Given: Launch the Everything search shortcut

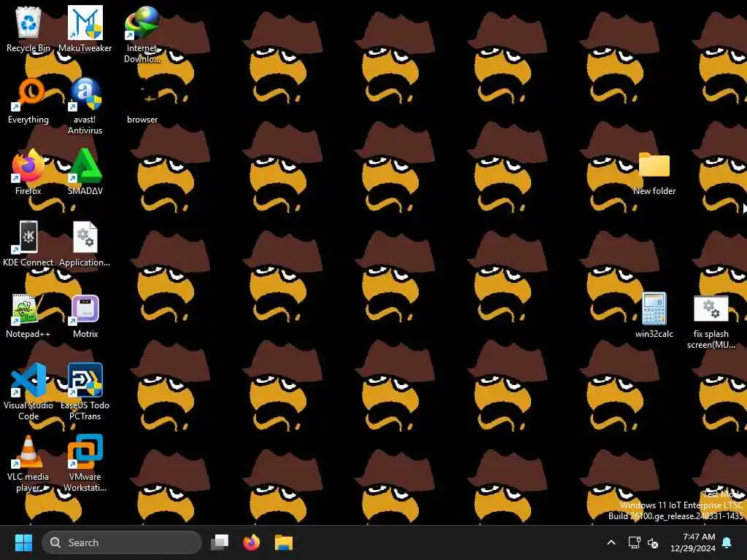Looking at the screenshot, I should (x=28, y=101).
